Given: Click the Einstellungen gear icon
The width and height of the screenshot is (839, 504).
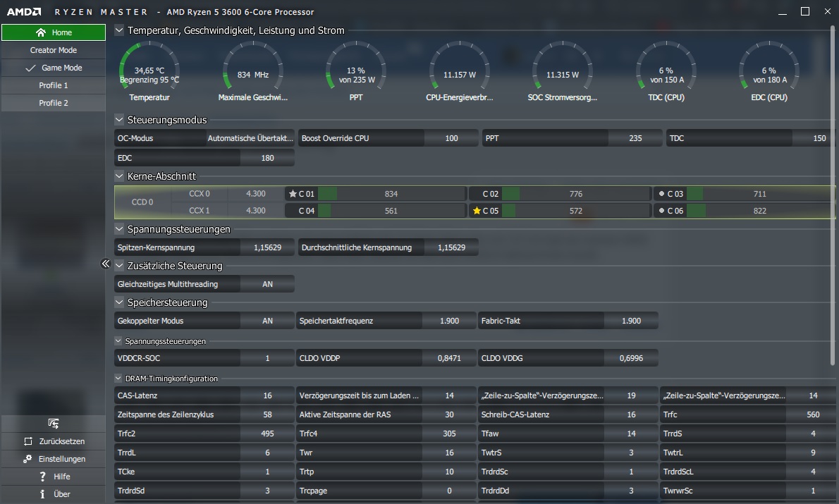Looking at the screenshot, I should click(27, 458).
